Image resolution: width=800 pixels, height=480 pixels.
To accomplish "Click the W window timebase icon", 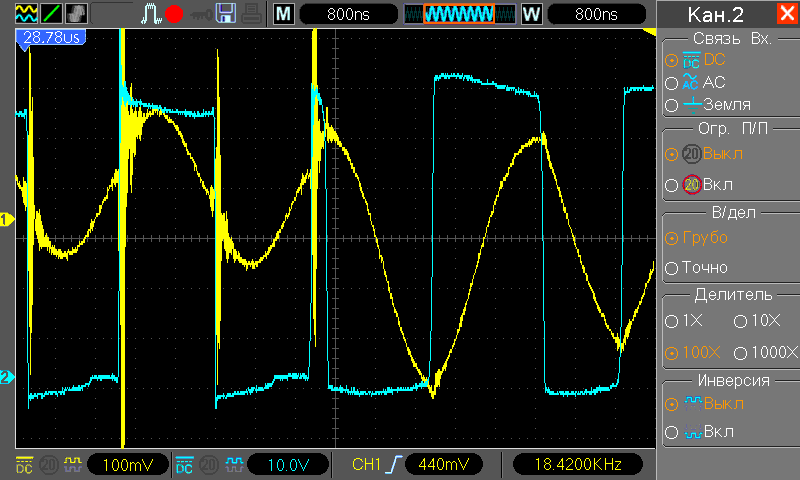I will pos(531,14).
